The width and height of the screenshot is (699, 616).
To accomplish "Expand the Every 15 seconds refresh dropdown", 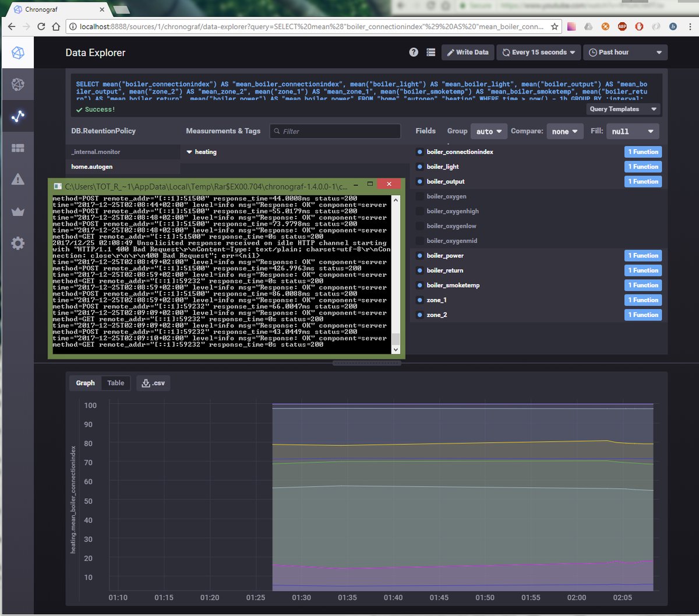I will [539, 52].
